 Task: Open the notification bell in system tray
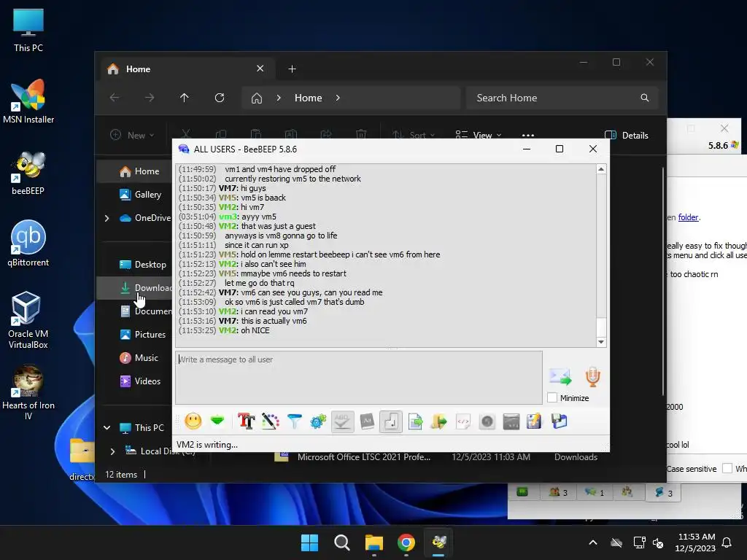[x=727, y=542]
